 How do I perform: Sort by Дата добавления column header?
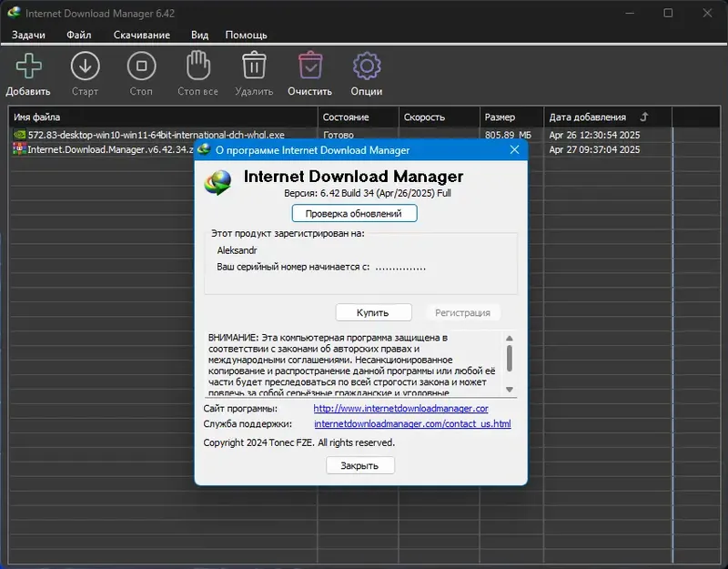587,117
